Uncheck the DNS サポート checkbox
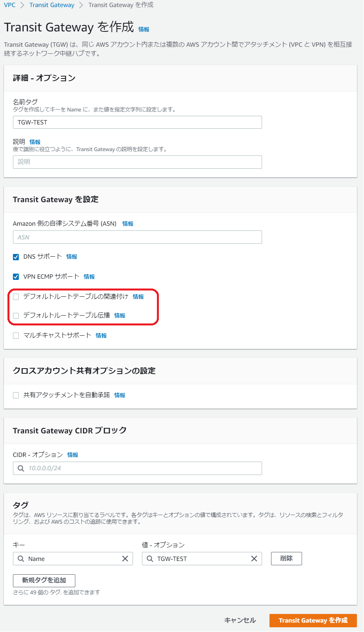364x632 pixels. tap(16, 257)
